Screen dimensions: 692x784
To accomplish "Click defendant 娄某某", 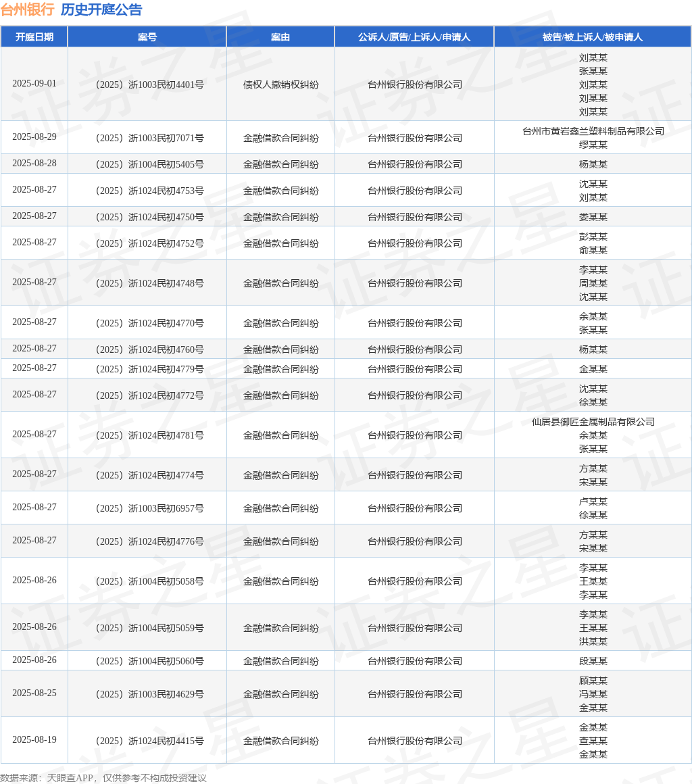I will click(593, 217).
